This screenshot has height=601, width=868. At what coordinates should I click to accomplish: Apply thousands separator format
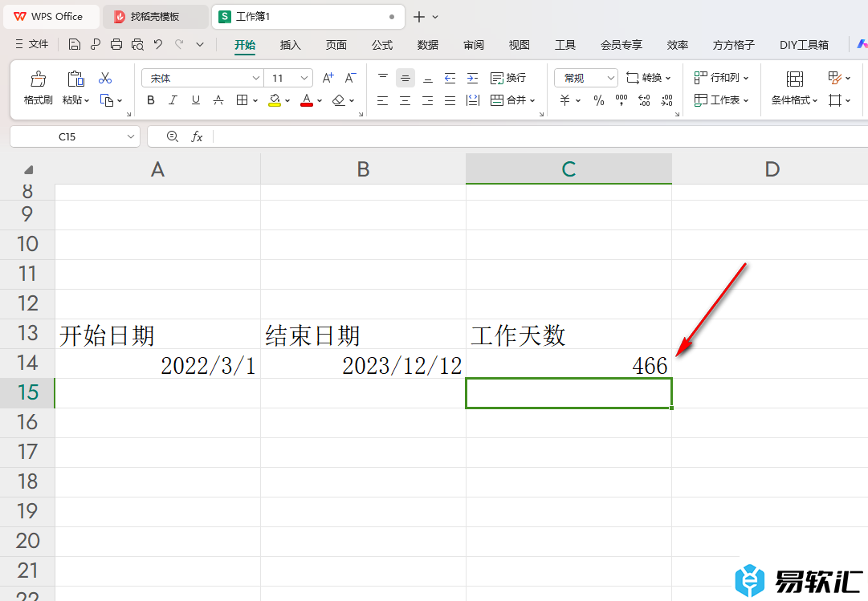(621, 100)
